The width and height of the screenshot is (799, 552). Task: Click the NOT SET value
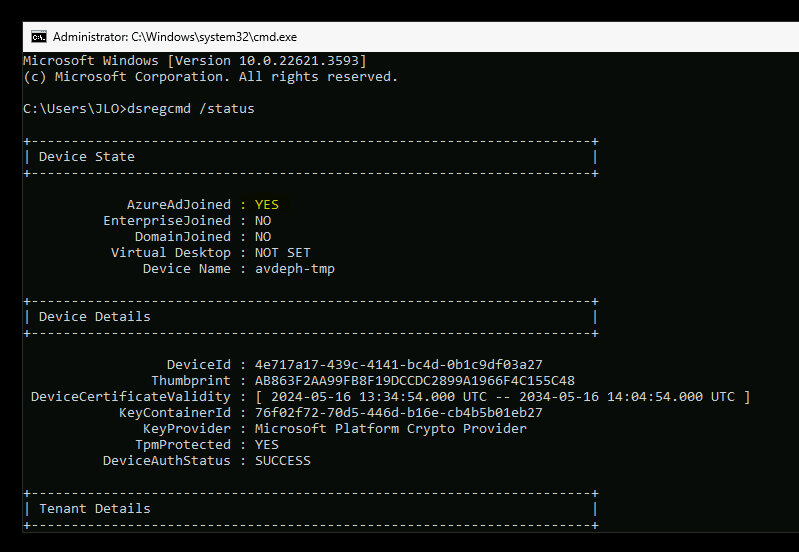click(282, 253)
